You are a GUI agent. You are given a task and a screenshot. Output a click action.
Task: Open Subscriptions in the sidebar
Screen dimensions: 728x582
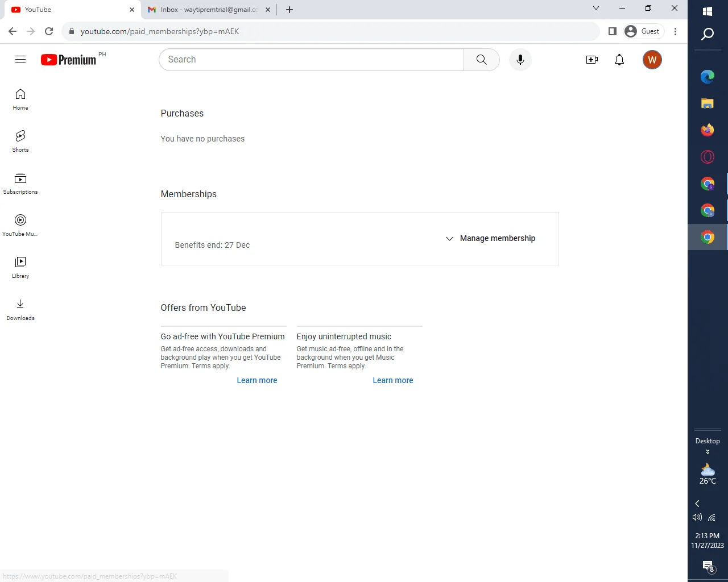coord(20,184)
